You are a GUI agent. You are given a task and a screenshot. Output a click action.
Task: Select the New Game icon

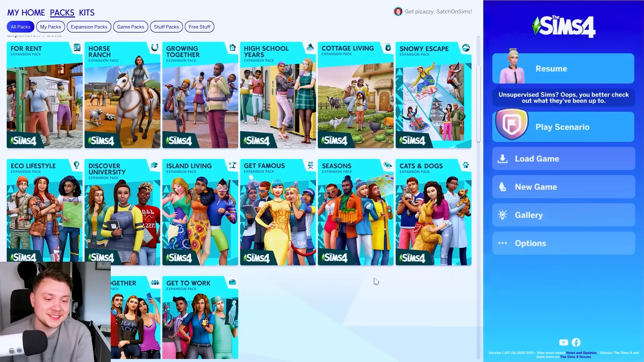pos(502,187)
